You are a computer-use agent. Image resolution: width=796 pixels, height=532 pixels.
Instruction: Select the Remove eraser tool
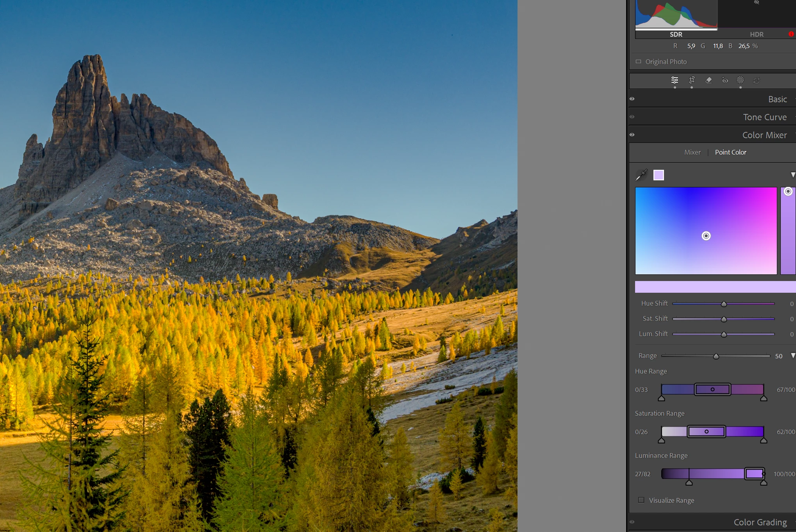click(709, 80)
